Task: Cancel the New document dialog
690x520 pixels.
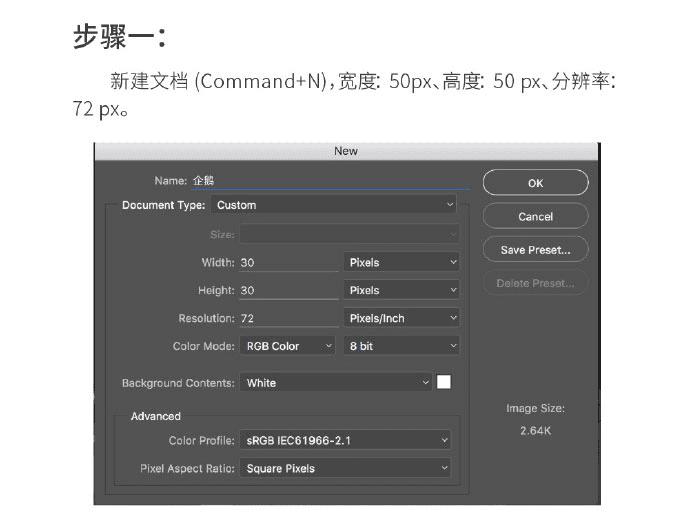Action: point(535,216)
